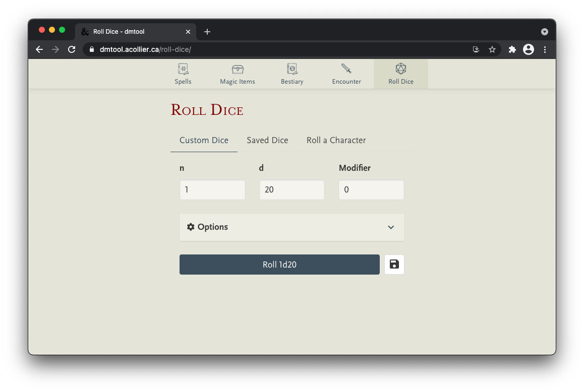Focus the Modifier input field

click(x=371, y=190)
